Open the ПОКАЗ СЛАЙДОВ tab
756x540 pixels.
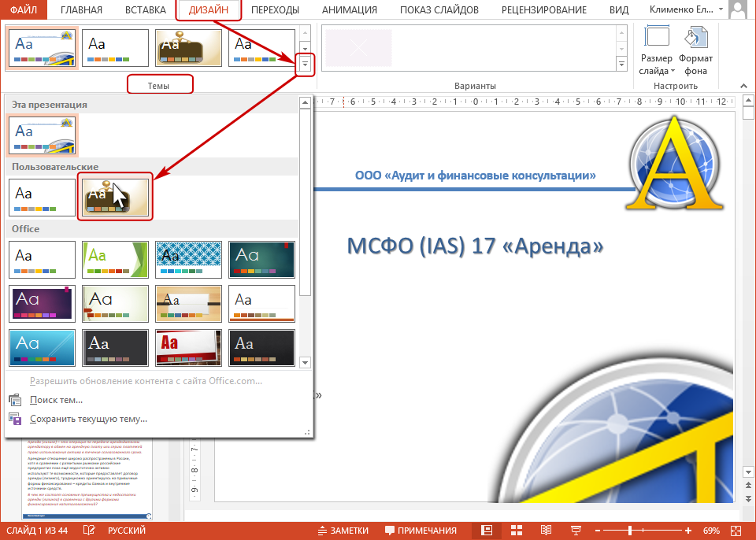tap(439, 9)
